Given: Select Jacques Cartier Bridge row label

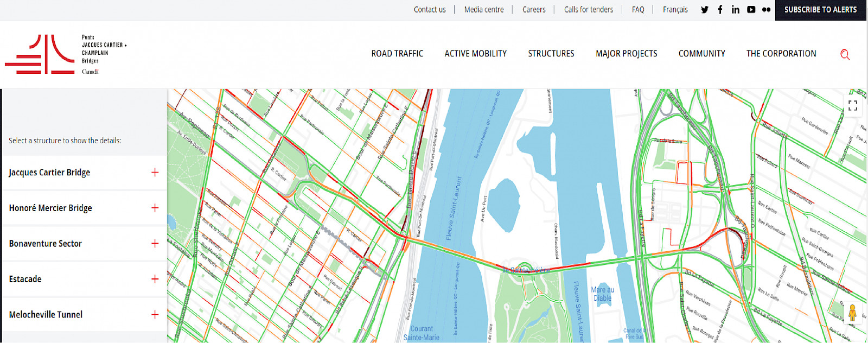Looking at the screenshot, I should coord(49,173).
